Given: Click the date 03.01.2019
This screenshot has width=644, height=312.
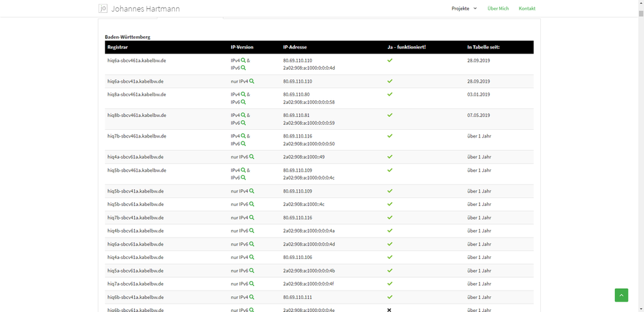Looking at the screenshot, I should [478, 94].
